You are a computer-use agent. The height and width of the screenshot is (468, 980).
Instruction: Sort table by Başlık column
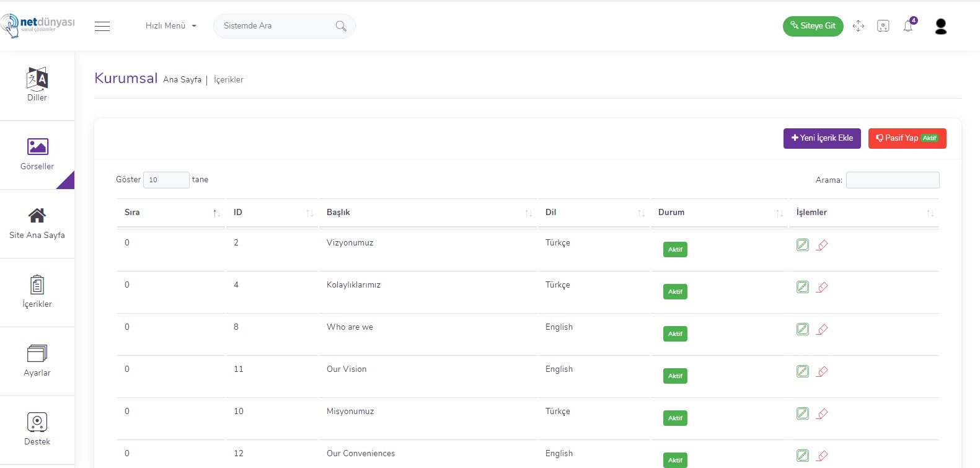coord(428,212)
